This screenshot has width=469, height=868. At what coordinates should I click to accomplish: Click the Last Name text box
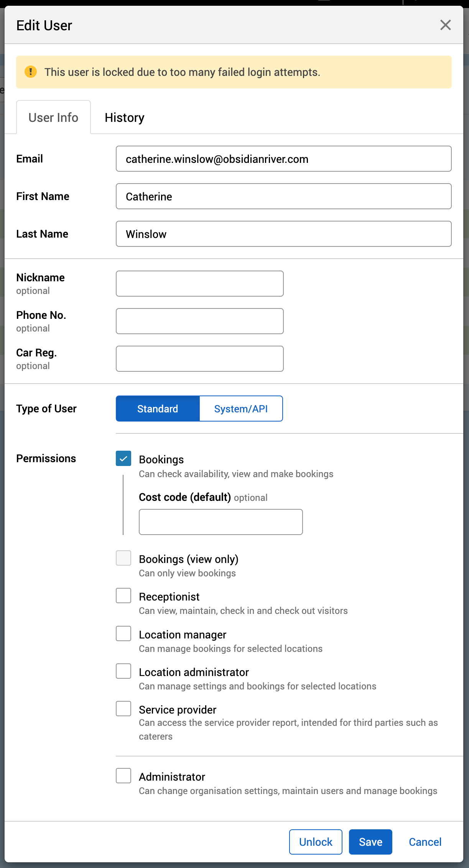[283, 234]
